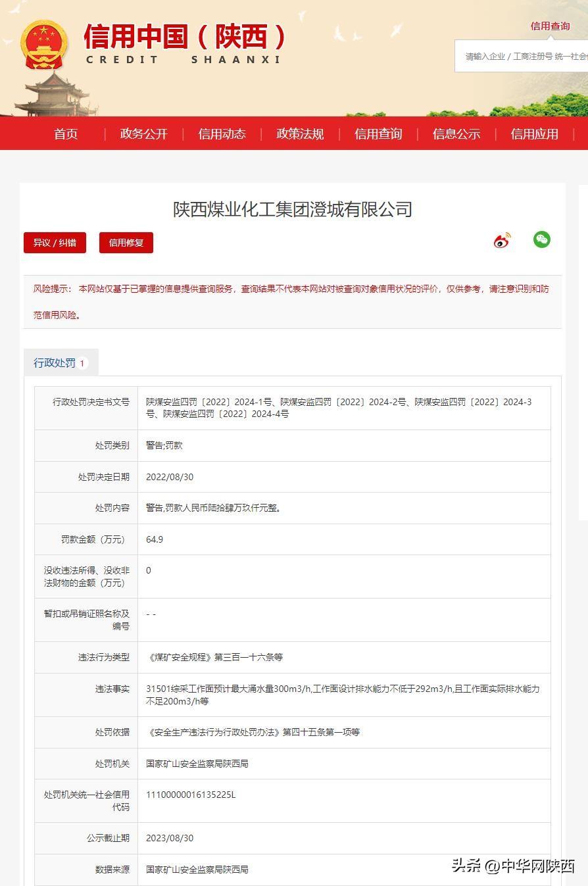This screenshot has height=886, width=588.
Task: Open 信息公示 in navigation bar
Action: tap(456, 134)
